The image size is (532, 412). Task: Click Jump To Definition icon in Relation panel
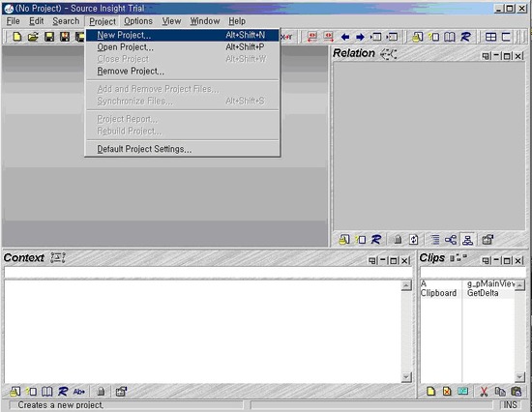pyautogui.click(x=343, y=240)
